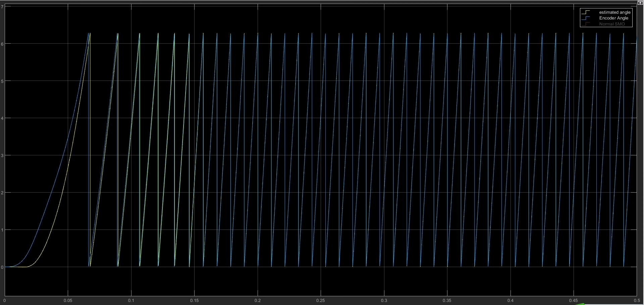Click the x-axis tick label 0.45
644x305 pixels.
(x=574, y=300)
